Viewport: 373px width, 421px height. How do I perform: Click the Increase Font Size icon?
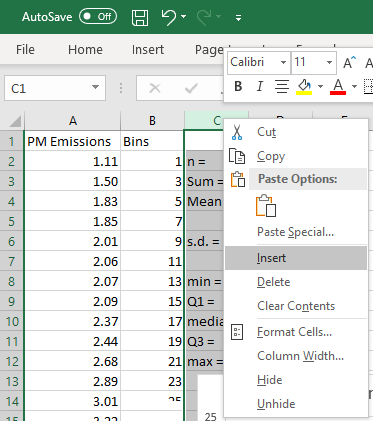350,62
